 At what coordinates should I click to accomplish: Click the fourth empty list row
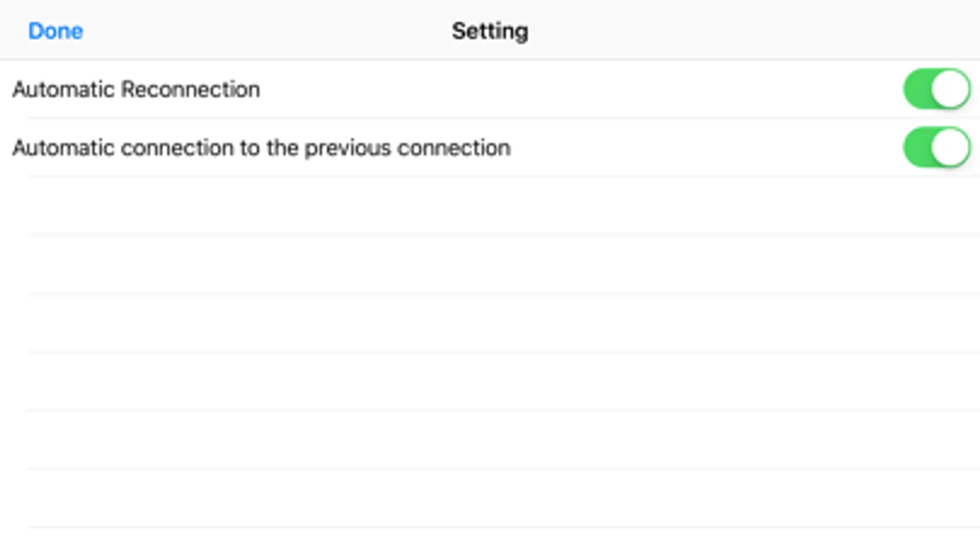pyautogui.click(x=490, y=381)
